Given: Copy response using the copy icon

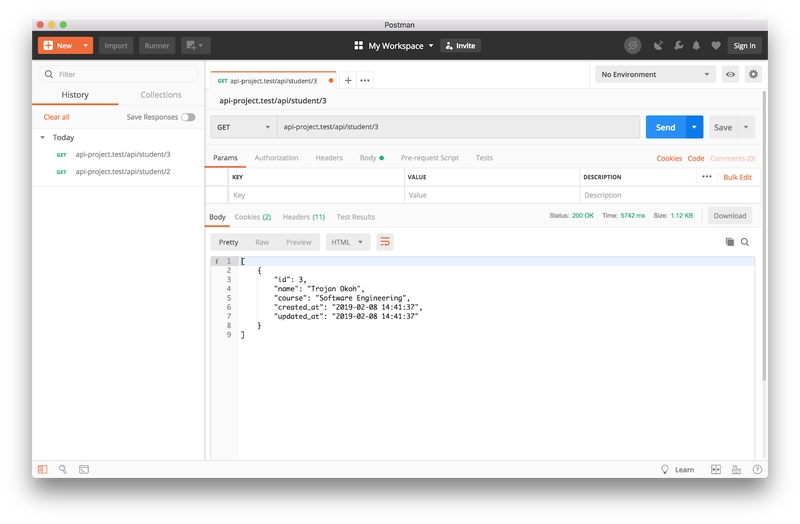Looking at the screenshot, I should click(729, 242).
